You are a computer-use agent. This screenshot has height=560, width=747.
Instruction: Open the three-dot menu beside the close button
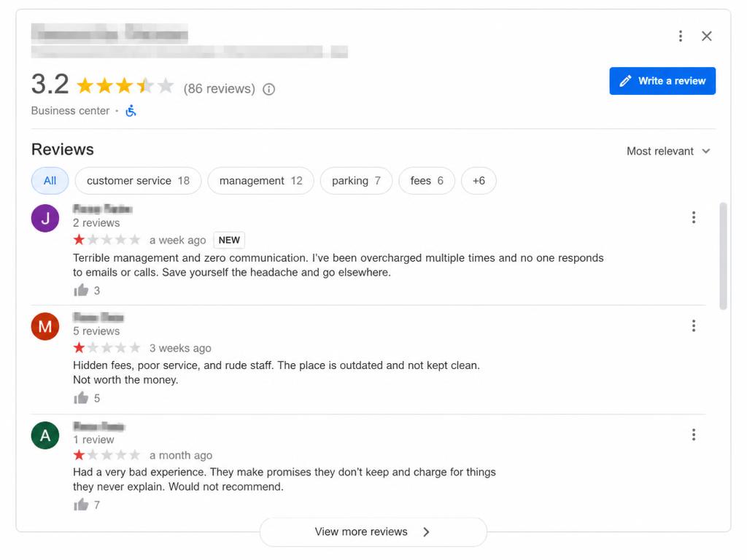(x=681, y=36)
